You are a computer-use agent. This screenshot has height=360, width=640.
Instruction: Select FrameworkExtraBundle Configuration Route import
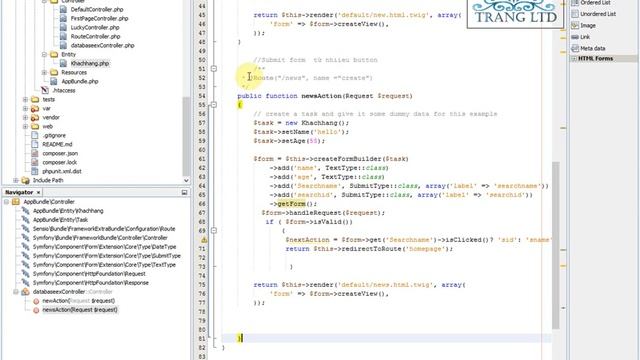[x=104, y=229]
